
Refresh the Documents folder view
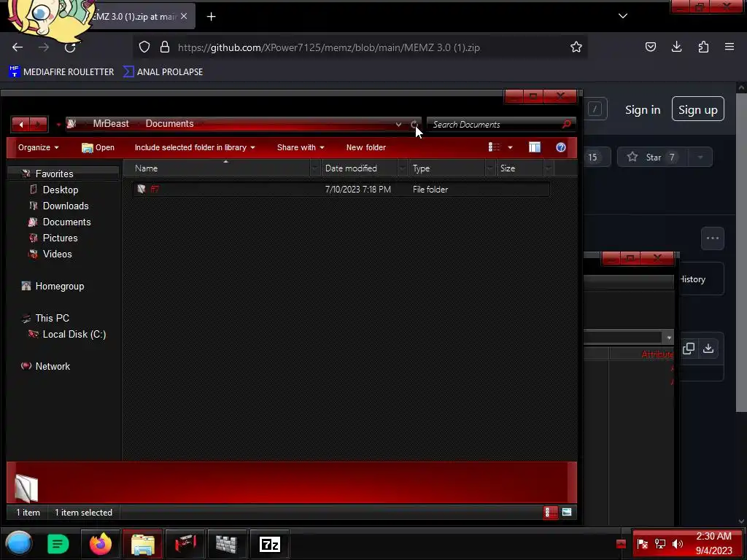(414, 124)
